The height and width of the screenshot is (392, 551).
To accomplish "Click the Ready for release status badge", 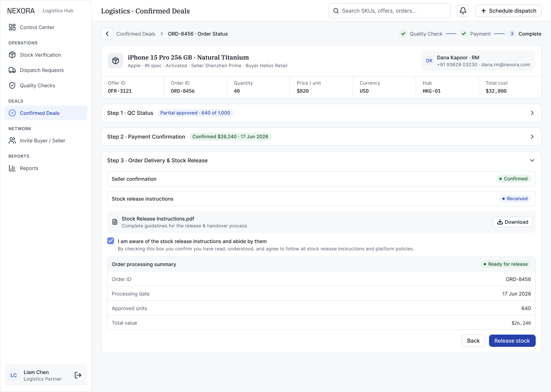I will tap(505, 264).
